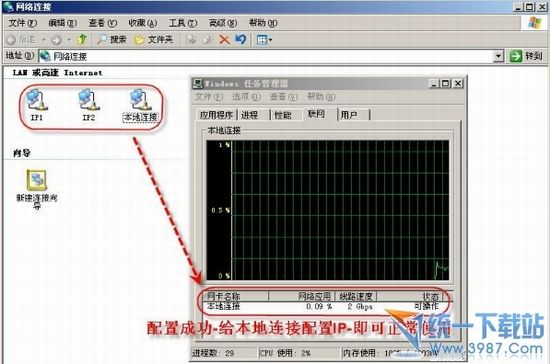Screen dimensions: 550x364
Task: Click the 文件夹 folders toolbar button
Action: (x=154, y=40)
